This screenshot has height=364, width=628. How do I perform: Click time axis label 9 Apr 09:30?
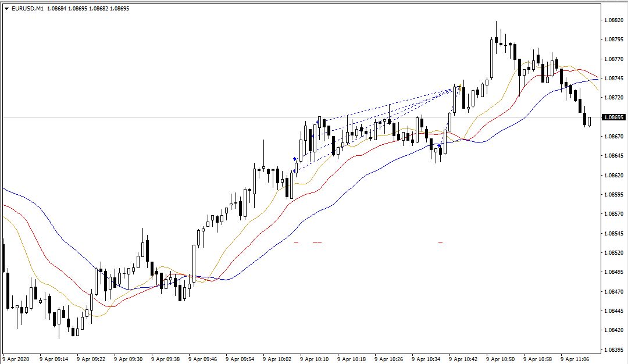pos(128,359)
